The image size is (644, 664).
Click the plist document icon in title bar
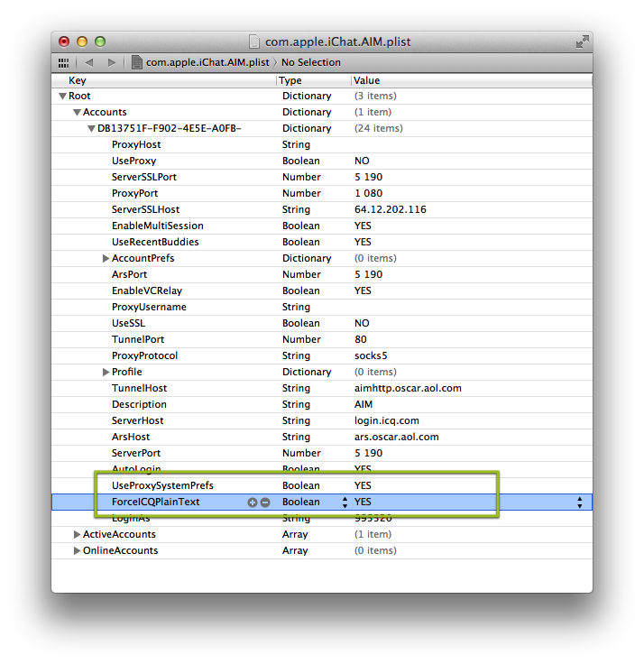[258, 41]
